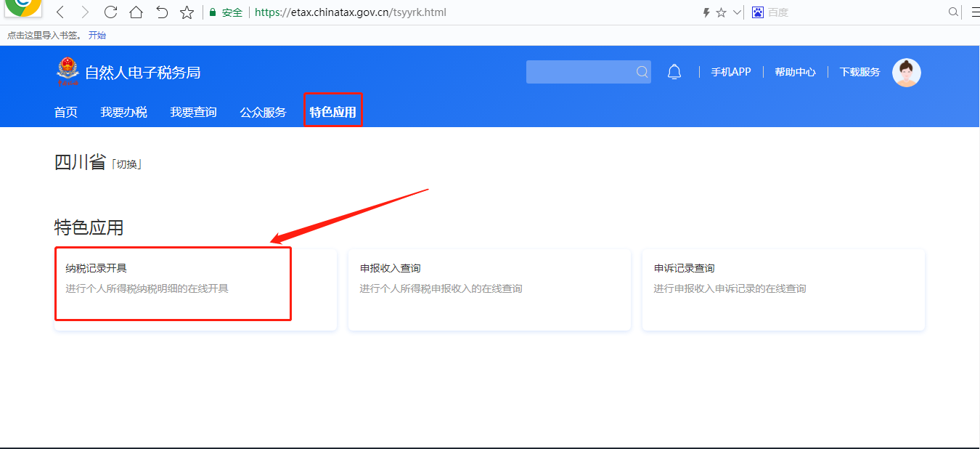Viewport: 980px width, 449px height.
Task: Open 纳税记录开具 card
Action: 173,284
